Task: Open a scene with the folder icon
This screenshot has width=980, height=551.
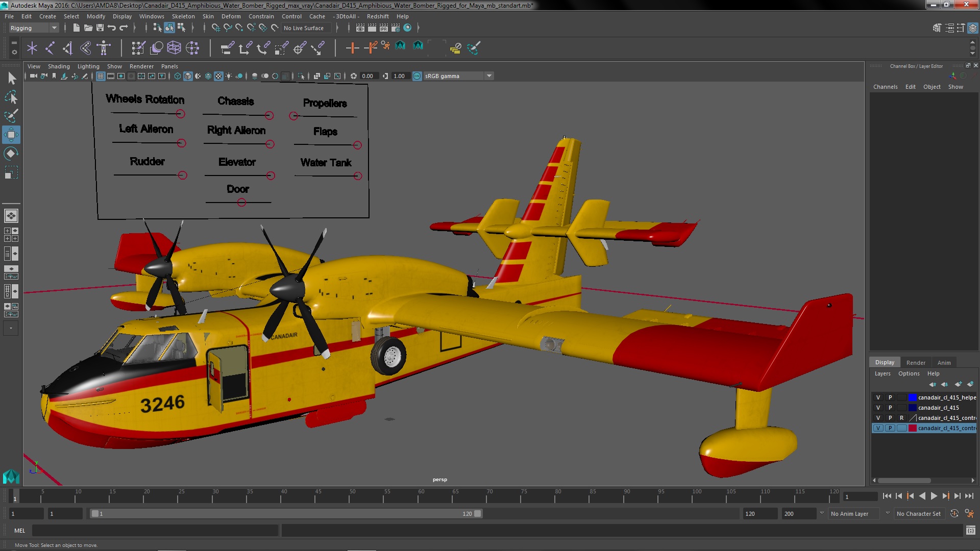Action: (88, 28)
